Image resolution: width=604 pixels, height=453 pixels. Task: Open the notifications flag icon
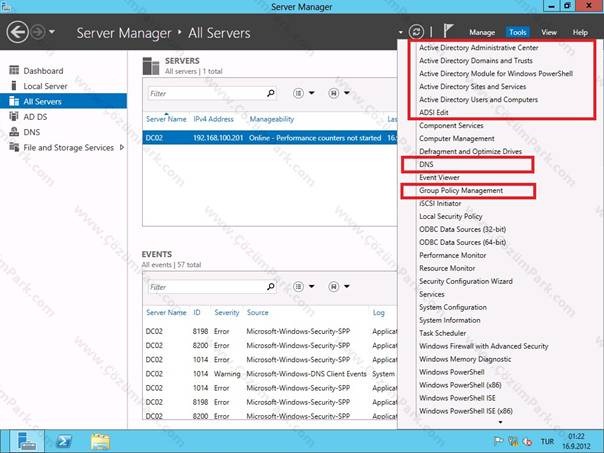coord(448,31)
